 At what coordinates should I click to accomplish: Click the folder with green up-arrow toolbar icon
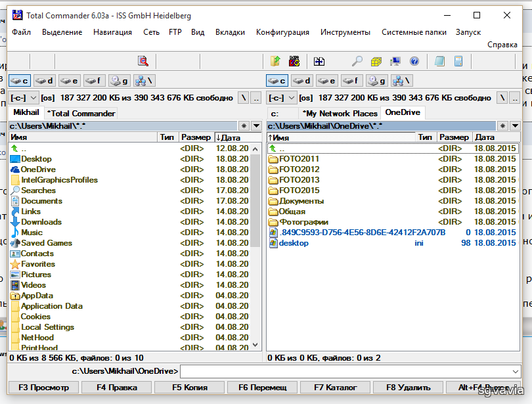pos(275,61)
